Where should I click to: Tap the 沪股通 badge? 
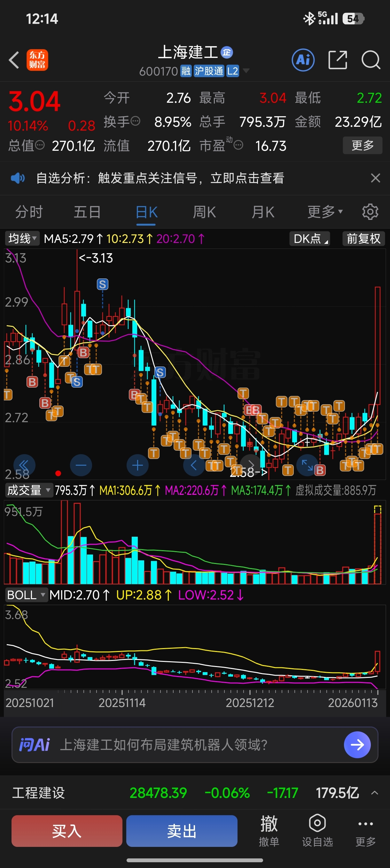pyautogui.click(x=209, y=71)
